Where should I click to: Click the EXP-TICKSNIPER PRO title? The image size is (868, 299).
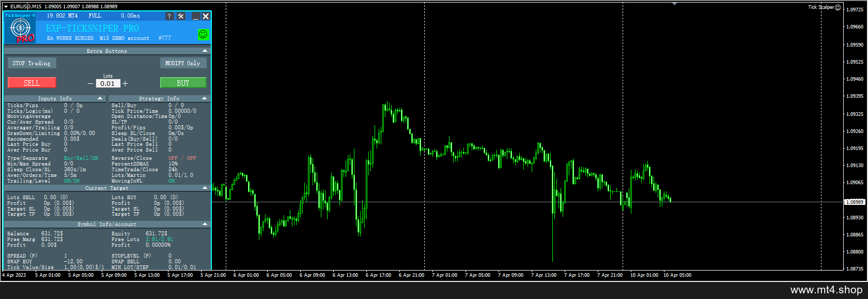[92, 28]
